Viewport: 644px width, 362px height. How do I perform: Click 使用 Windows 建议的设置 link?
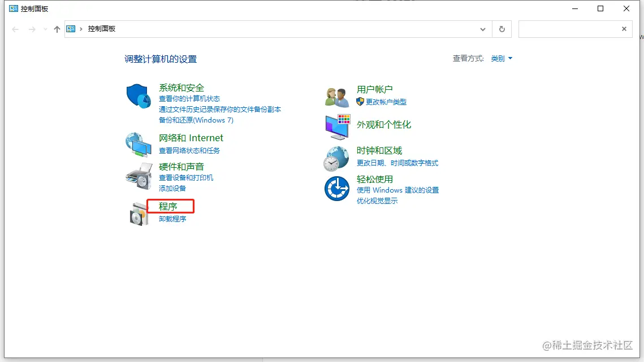click(x=397, y=190)
